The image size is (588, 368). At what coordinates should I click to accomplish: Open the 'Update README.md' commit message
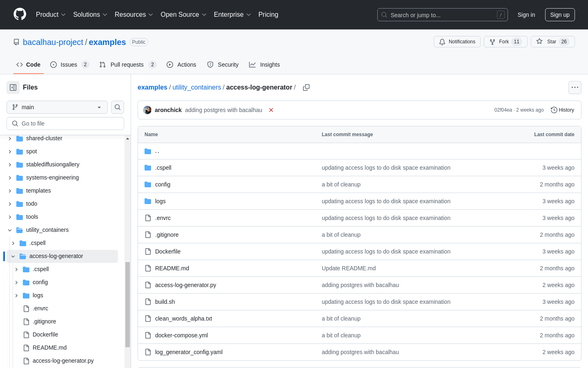pyautogui.click(x=349, y=268)
